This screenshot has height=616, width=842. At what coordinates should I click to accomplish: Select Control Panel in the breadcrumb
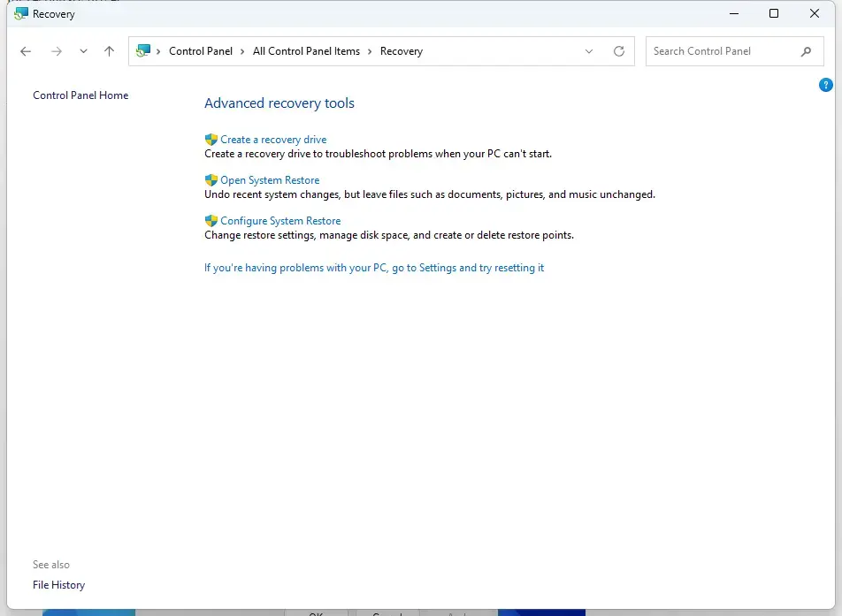[201, 51]
